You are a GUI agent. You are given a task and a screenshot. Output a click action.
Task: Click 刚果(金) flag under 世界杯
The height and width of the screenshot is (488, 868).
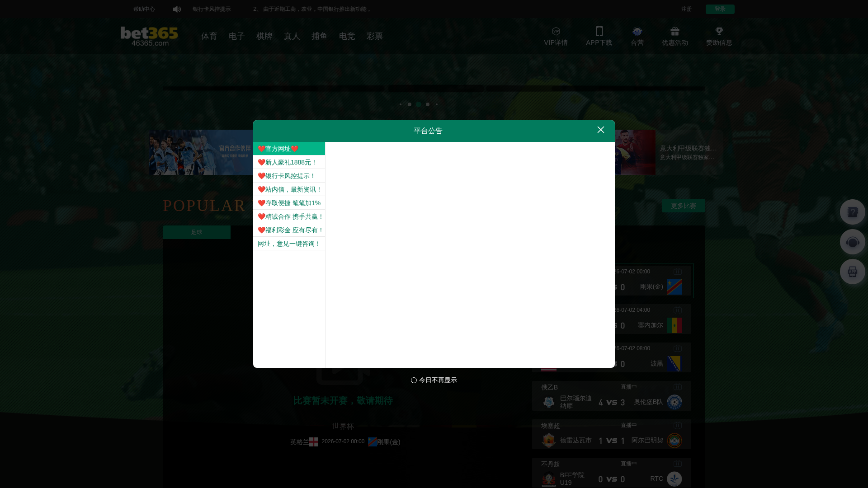pyautogui.click(x=372, y=442)
